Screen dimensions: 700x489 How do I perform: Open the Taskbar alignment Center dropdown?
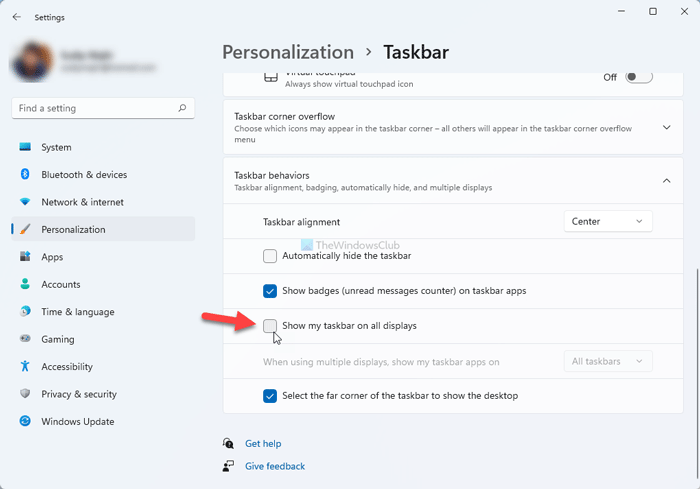[x=608, y=221]
